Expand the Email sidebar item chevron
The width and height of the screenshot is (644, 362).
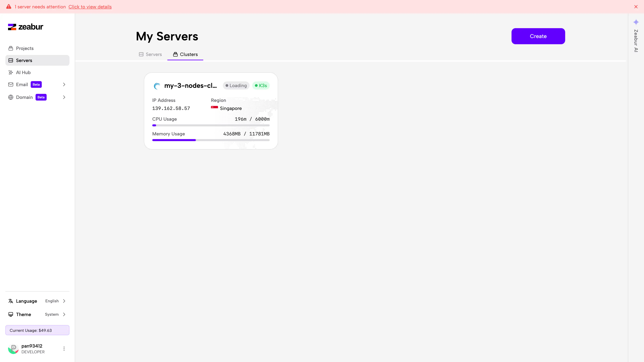coord(64,84)
